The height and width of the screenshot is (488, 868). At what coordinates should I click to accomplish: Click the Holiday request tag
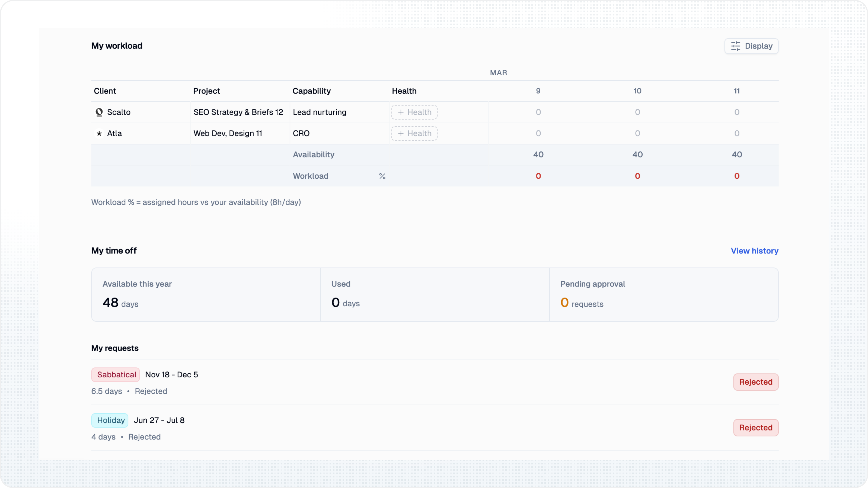pos(110,420)
